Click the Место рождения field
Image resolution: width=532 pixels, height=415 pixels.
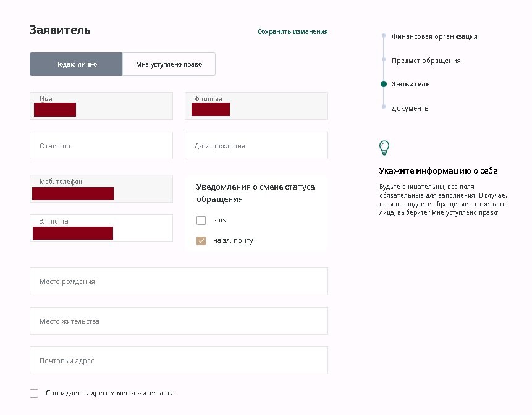click(179, 281)
